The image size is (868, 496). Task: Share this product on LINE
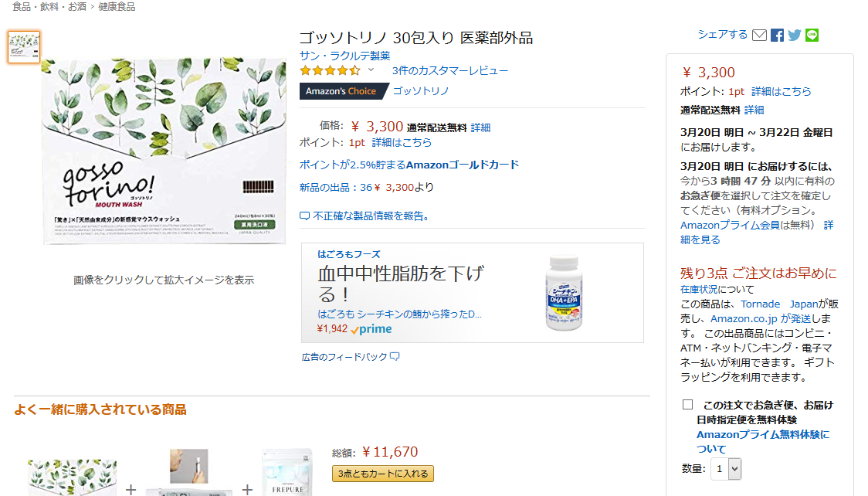(x=812, y=35)
